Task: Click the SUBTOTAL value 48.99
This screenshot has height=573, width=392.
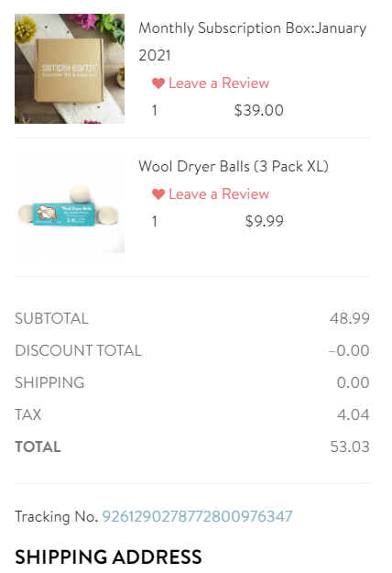Action: pyautogui.click(x=350, y=318)
